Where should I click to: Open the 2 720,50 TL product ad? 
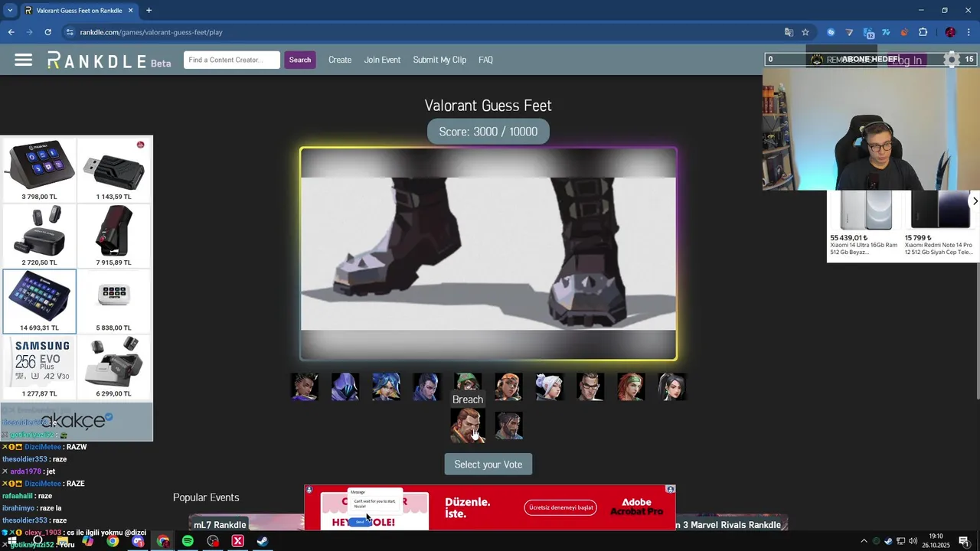[x=39, y=236]
